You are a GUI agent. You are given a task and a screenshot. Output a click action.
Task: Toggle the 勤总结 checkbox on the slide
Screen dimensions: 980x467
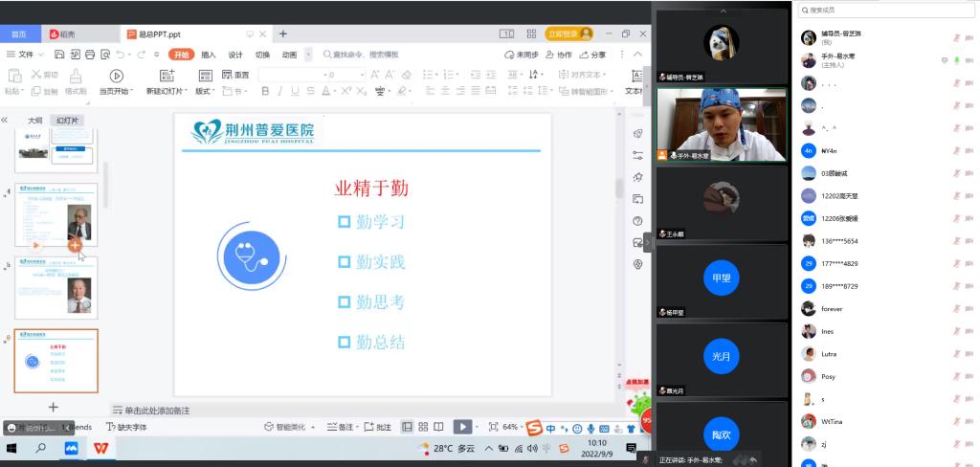tap(344, 342)
